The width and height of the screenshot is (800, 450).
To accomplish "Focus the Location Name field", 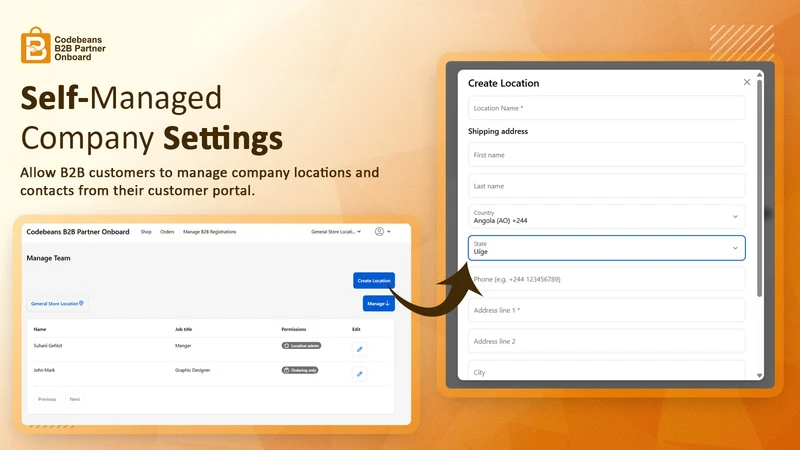I will click(607, 108).
